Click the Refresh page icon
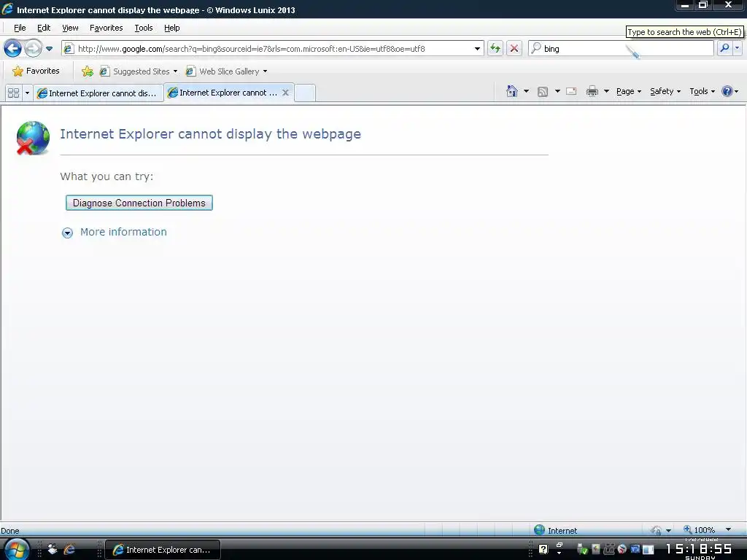 [x=495, y=48]
